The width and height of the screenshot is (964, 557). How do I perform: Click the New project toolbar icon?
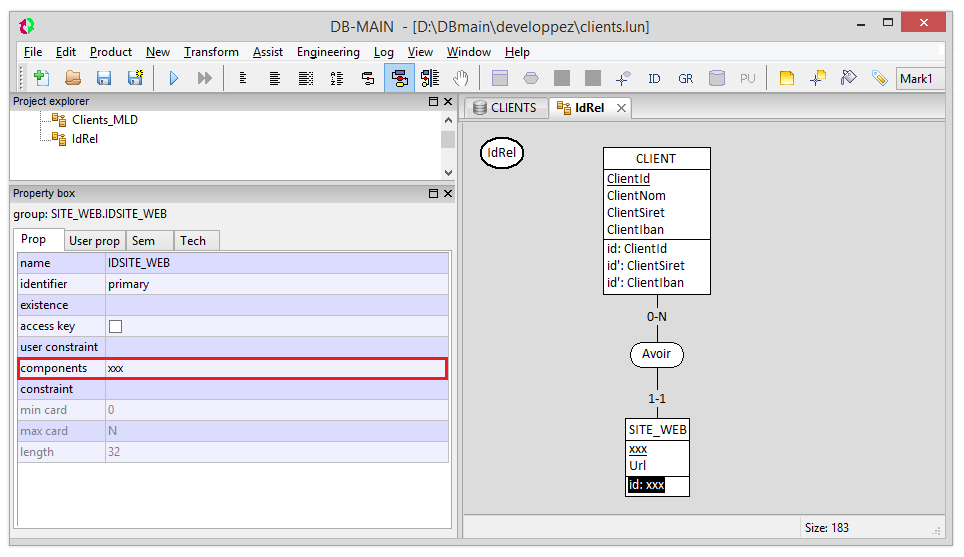(42, 78)
